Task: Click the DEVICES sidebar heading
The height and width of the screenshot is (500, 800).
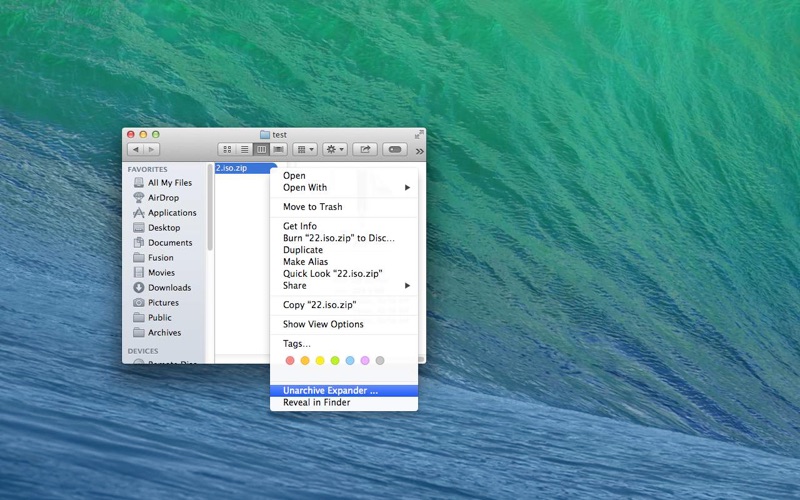Action: (x=143, y=351)
